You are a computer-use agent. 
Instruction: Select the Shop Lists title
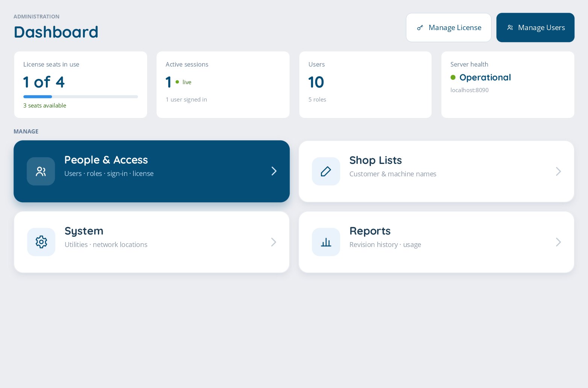point(376,160)
